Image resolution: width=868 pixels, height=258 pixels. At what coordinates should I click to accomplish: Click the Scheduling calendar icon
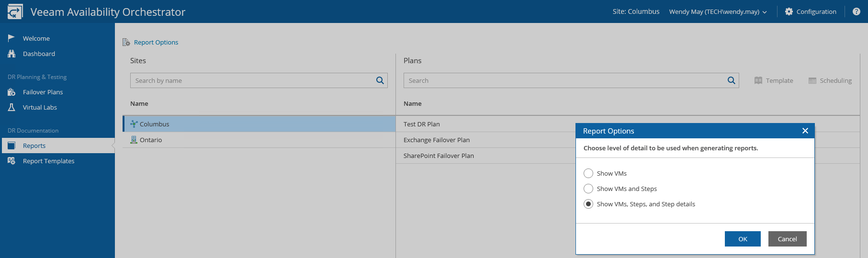[x=812, y=80]
